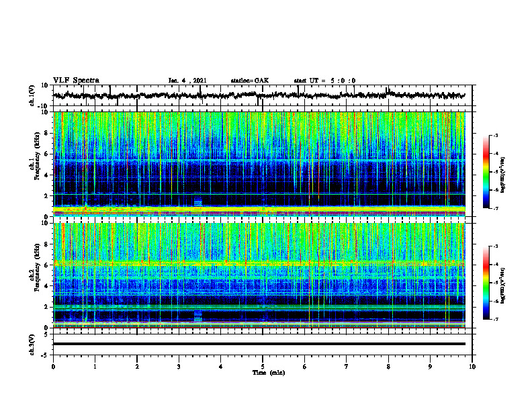Click the ch.1(V) axis label
The width and height of the screenshot is (532, 411).
tap(32, 95)
